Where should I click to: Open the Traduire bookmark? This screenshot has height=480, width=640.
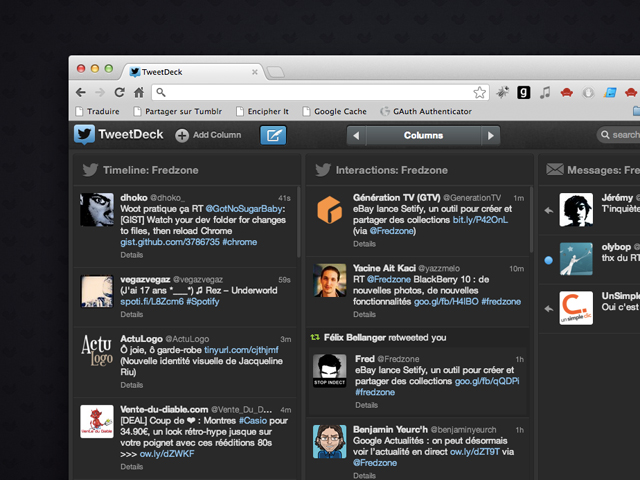[x=98, y=111]
